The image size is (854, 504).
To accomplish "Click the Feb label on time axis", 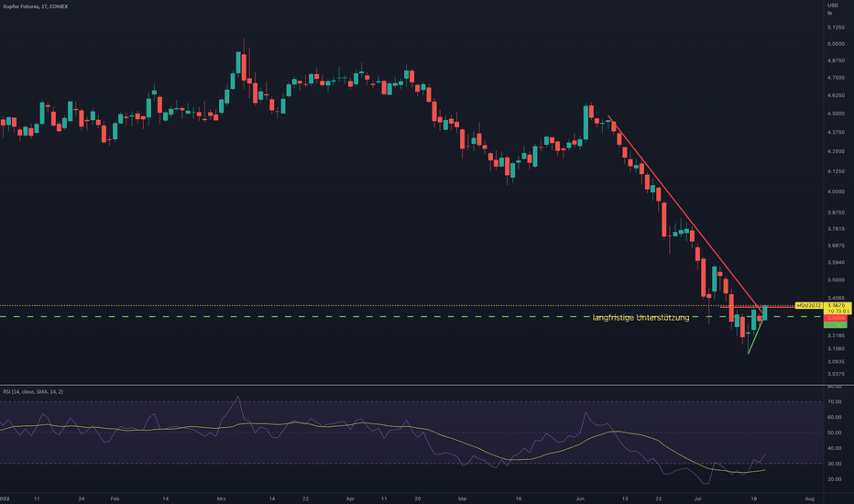I will pos(115,499).
